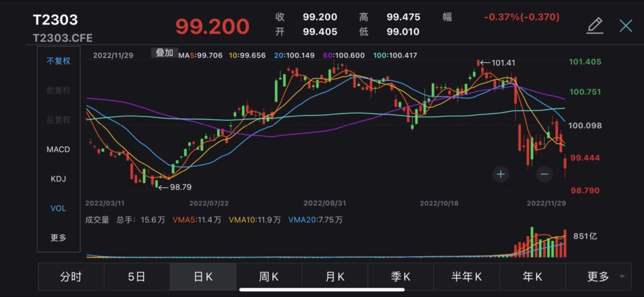Switch to 年K tab

pyautogui.click(x=532, y=277)
